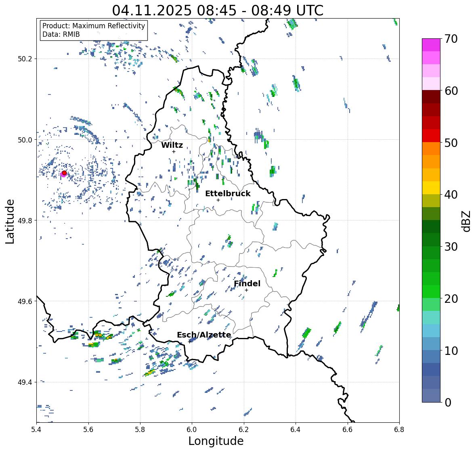The width and height of the screenshot is (476, 451).
Task: Click the Longitude axis label
Action: point(216,441)
